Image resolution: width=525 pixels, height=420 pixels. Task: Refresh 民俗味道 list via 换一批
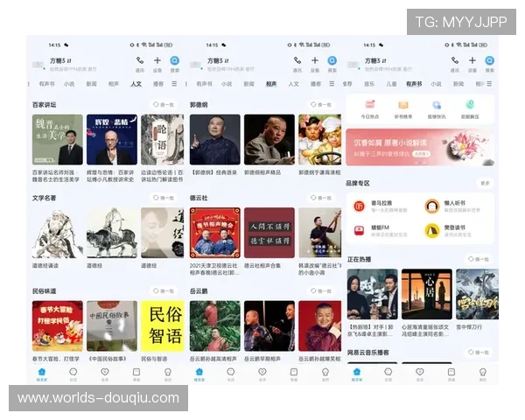tap(163, 290)
